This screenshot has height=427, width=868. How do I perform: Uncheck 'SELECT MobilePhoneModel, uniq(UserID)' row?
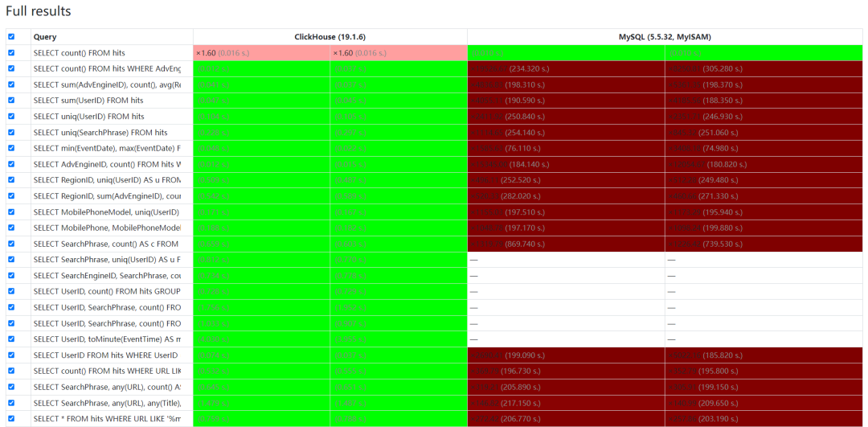pyautogui.click(x=11, y=212)
